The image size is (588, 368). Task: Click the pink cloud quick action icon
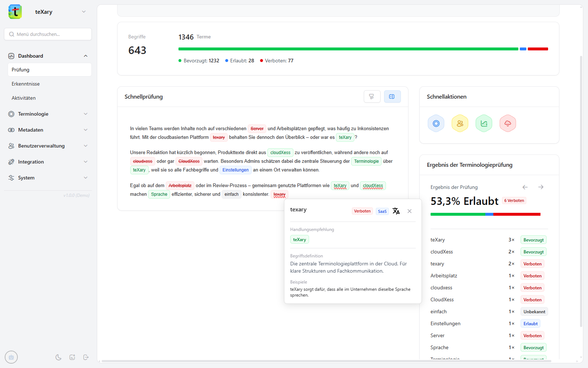507,124
